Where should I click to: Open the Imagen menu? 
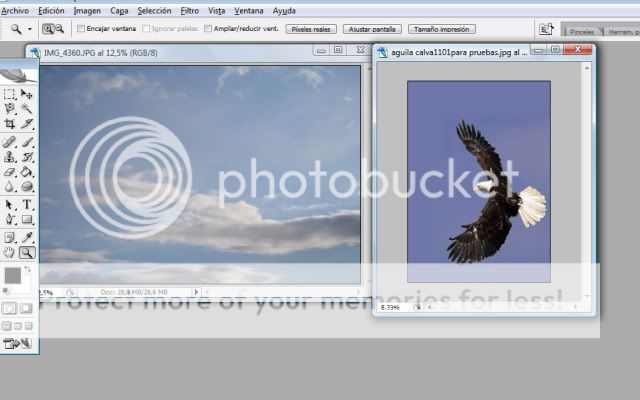tap(87, 11)
